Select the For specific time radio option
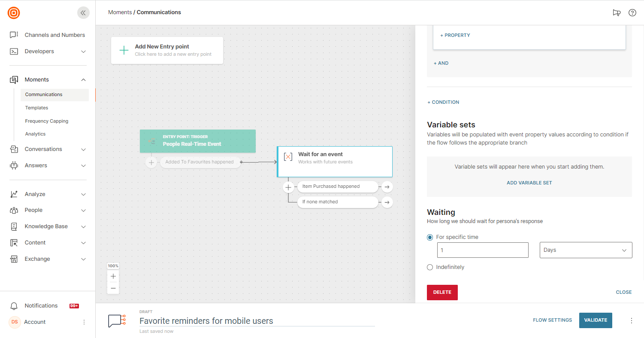This screenshot has height=338, width=644. [430, 237]
